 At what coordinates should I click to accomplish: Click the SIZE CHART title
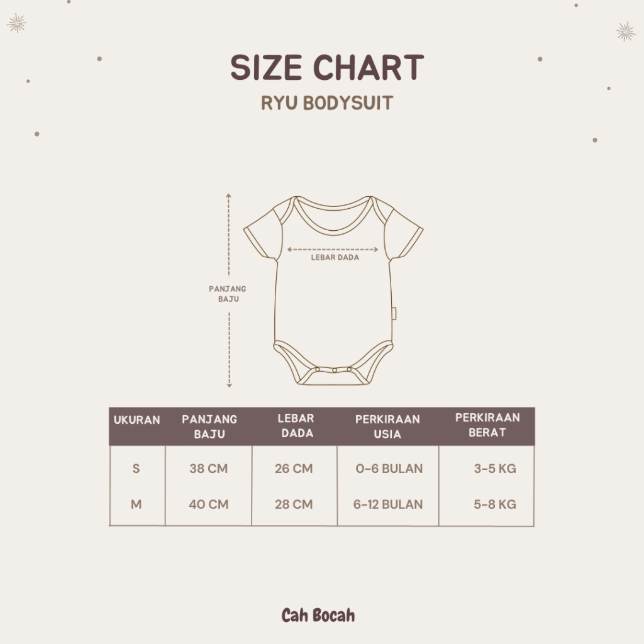(327, 68)
